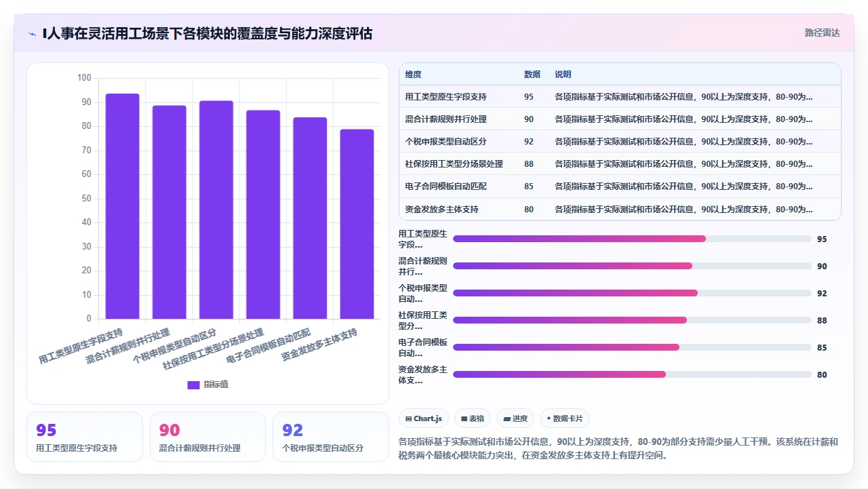
Task: Click the lightning icon beside the page title
Action: [x=32, y=33]
